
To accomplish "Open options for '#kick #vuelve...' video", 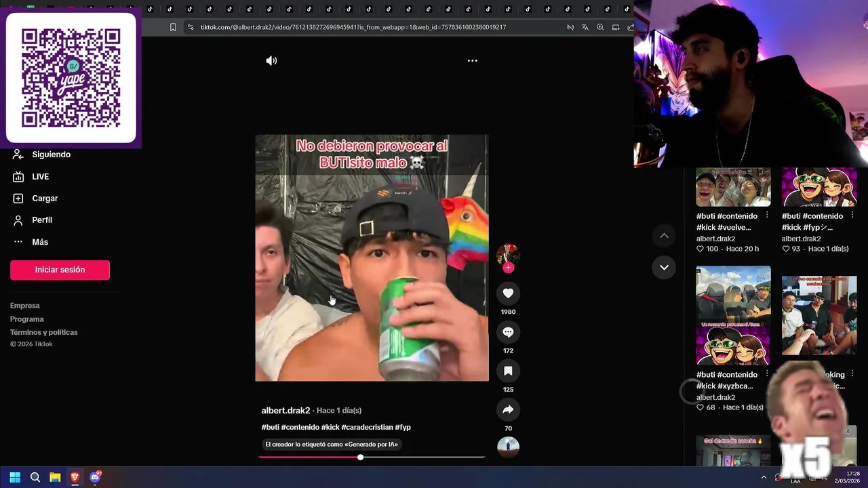I will pyautogui.click(x=767, y=216).
